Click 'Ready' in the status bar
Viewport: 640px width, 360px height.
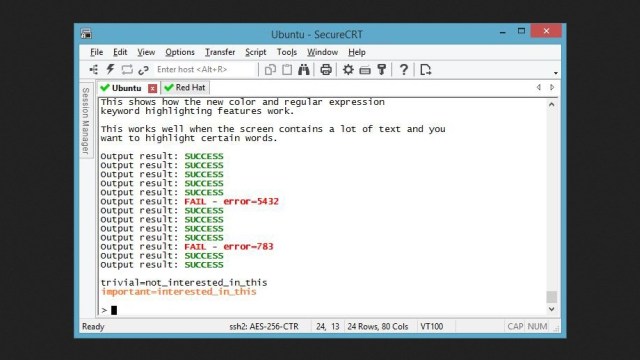click(x=93, y=327)
